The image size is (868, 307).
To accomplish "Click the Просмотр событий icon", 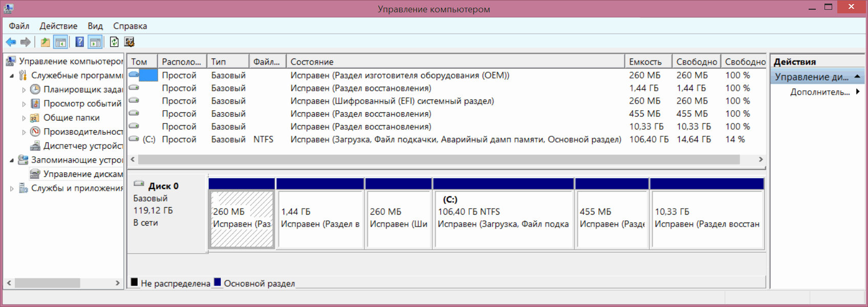I will coord(35,104).
